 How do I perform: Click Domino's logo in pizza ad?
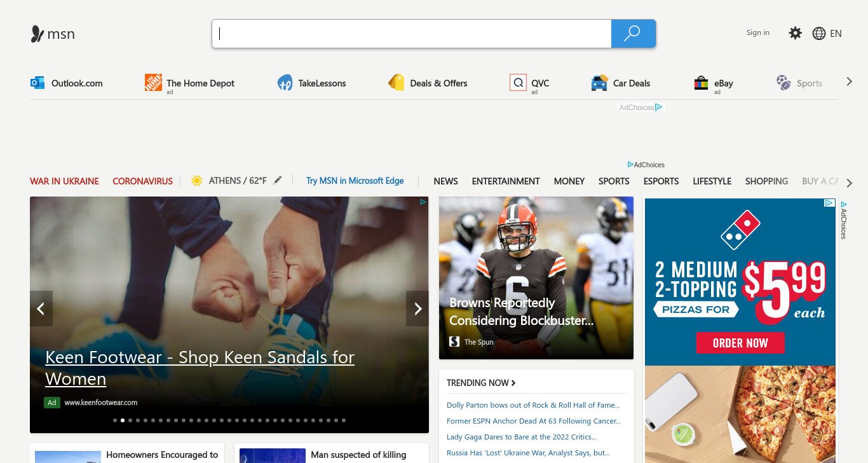tap(740, 230)
